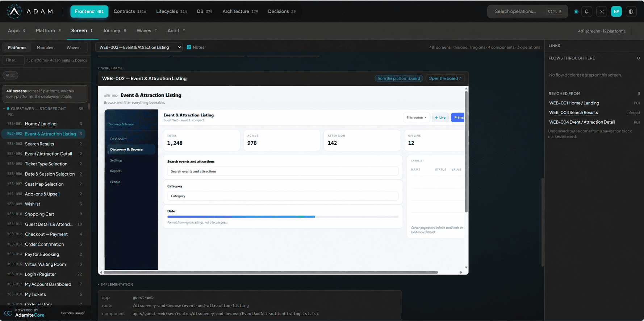
Task: Collapse the WIREFRAME section
Action: [x=99, y=68]
